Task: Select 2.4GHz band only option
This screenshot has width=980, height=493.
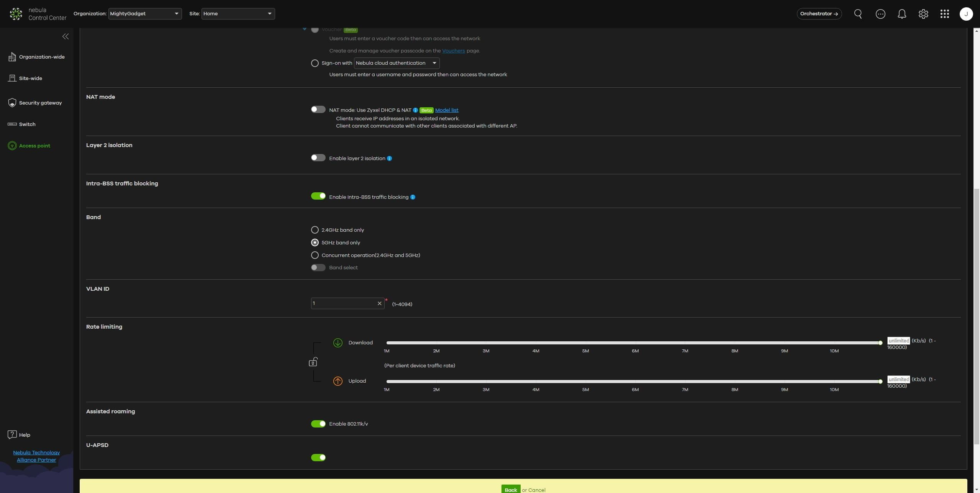Action: (315, 230)
